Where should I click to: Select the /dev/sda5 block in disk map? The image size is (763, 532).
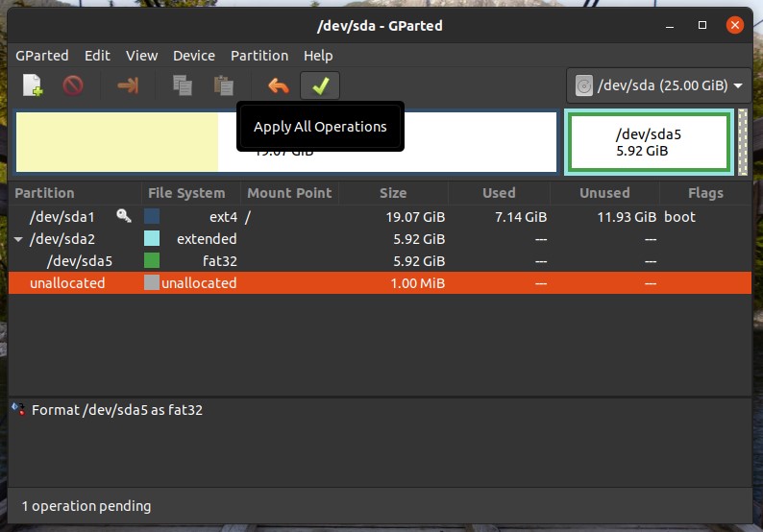tap(649, 143)
